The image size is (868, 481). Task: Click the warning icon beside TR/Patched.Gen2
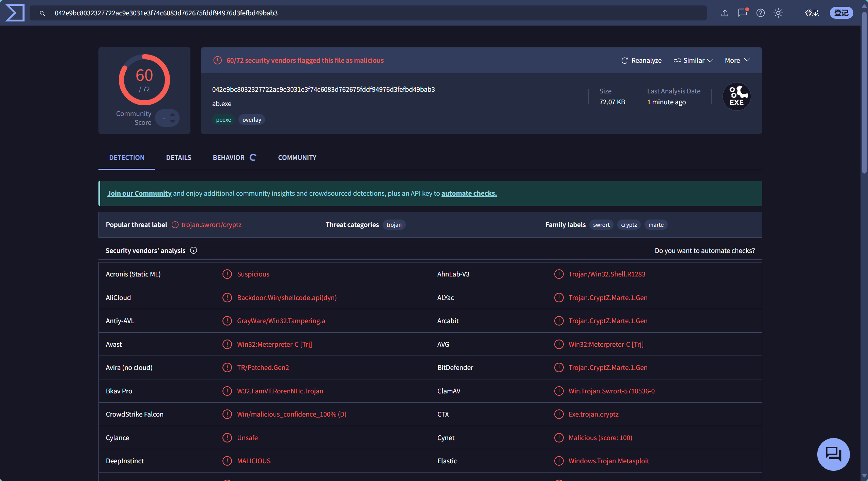(x=227, y=367)
